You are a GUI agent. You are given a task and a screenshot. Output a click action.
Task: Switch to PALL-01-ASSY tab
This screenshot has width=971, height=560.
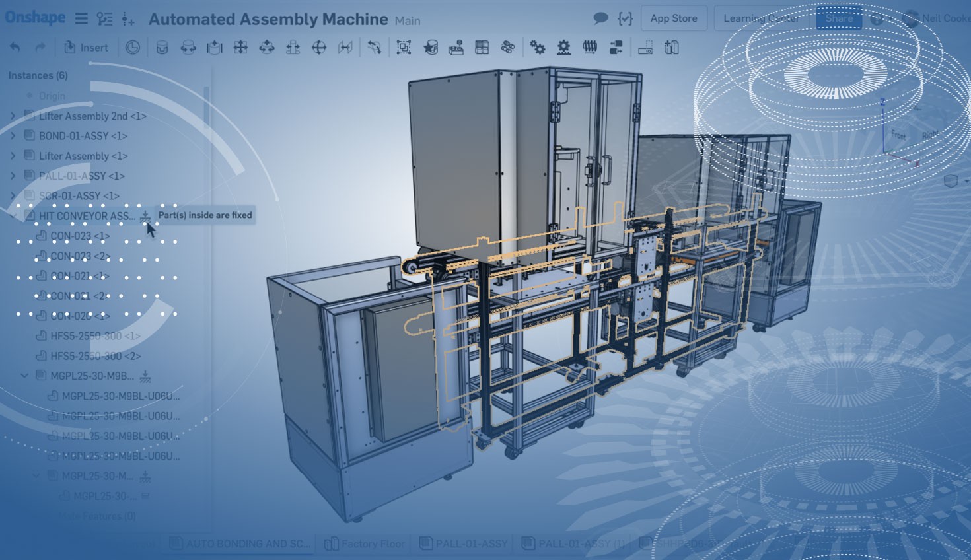464,543
